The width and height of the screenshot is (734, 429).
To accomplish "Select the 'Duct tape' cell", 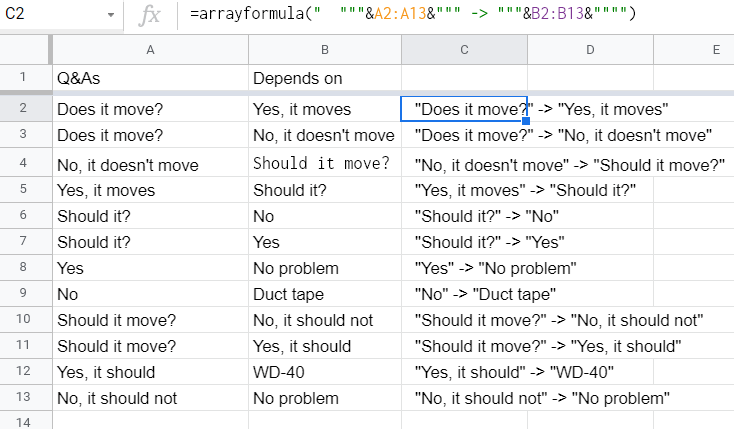I will [325, 294].
